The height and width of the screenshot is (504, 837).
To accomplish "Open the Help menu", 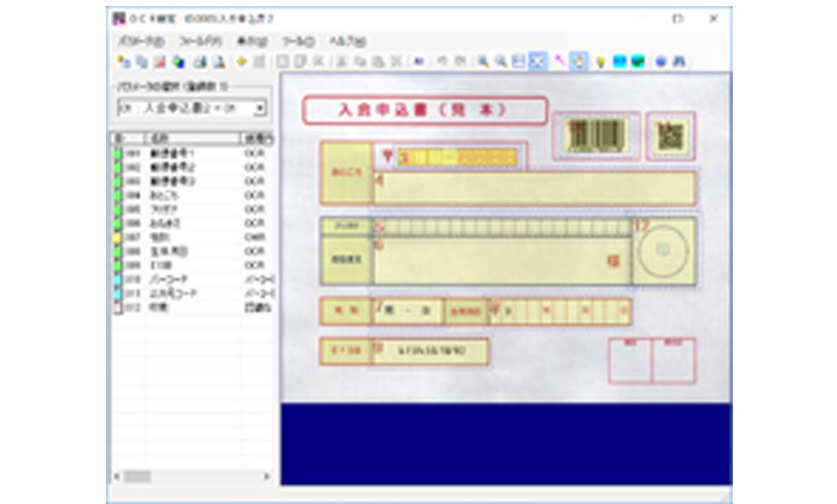I will (347, 40).
